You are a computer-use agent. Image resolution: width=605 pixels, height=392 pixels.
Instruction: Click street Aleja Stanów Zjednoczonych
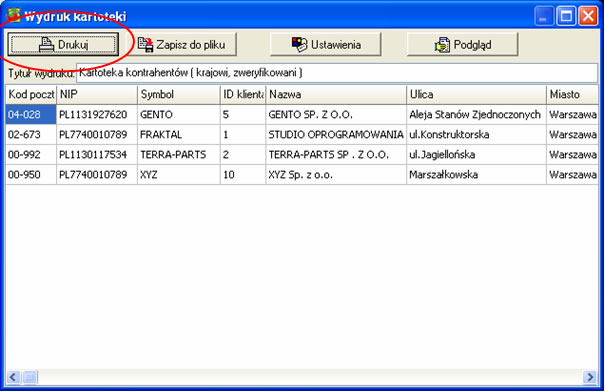pyautogui.click(x=477, y=115)
